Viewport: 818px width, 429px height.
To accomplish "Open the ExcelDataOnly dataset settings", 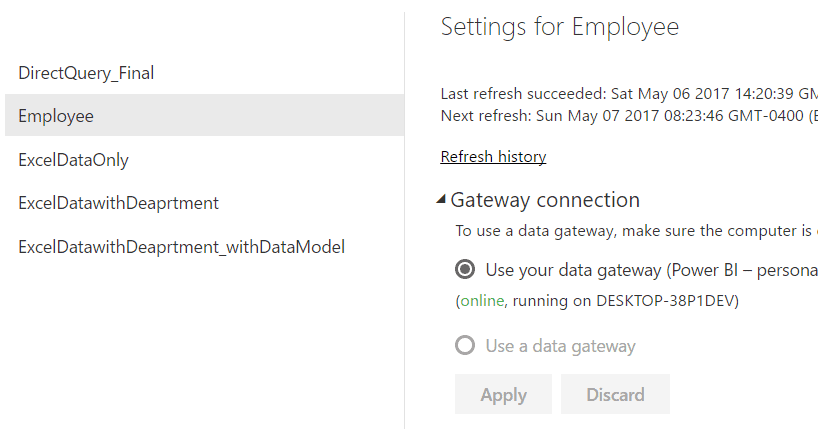I will click(73, 160).
